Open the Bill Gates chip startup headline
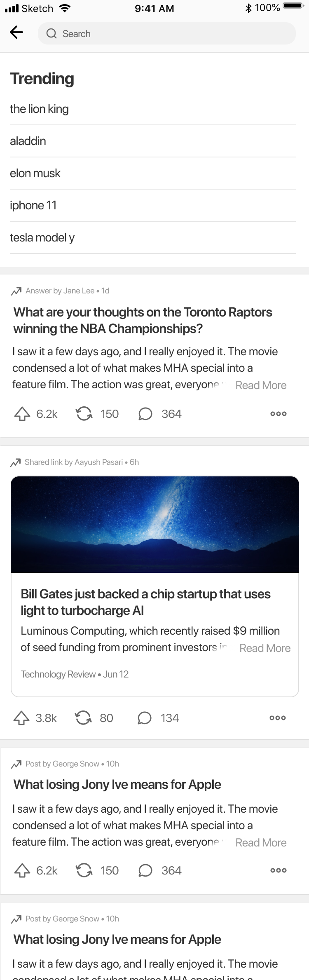 [x=145, y=602]
